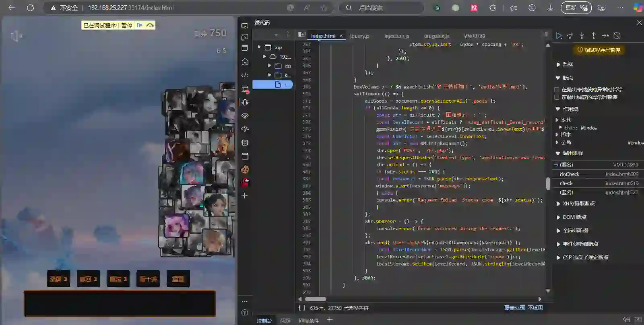Enable pause on caught exceptions checkbox
This screenshot has width=644, height=325.
coord(557,97)
